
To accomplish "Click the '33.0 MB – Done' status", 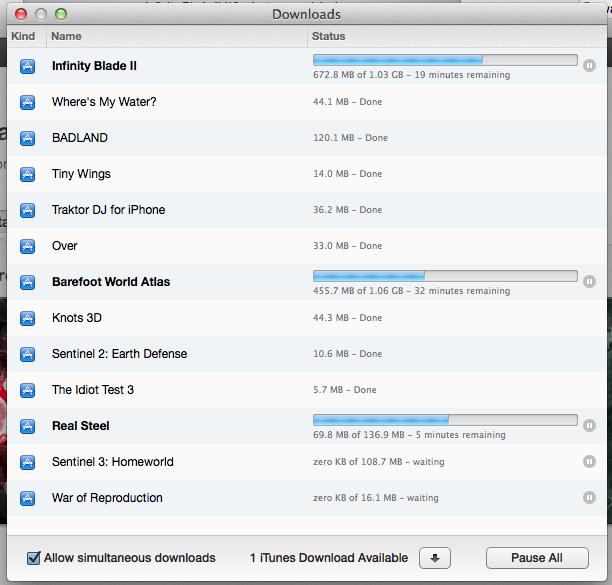I will (x=347, y=246).
